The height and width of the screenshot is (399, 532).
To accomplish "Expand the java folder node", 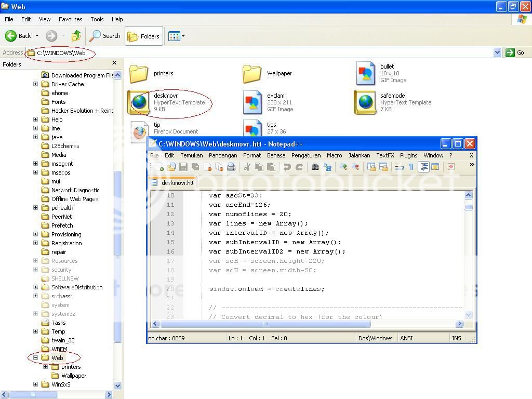I will [x=36, y=137].
